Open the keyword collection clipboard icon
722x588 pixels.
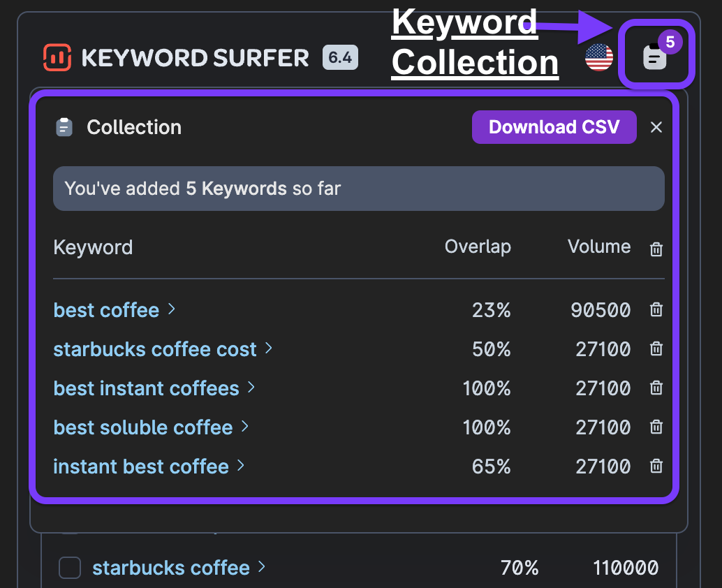(x=655, y=57)
